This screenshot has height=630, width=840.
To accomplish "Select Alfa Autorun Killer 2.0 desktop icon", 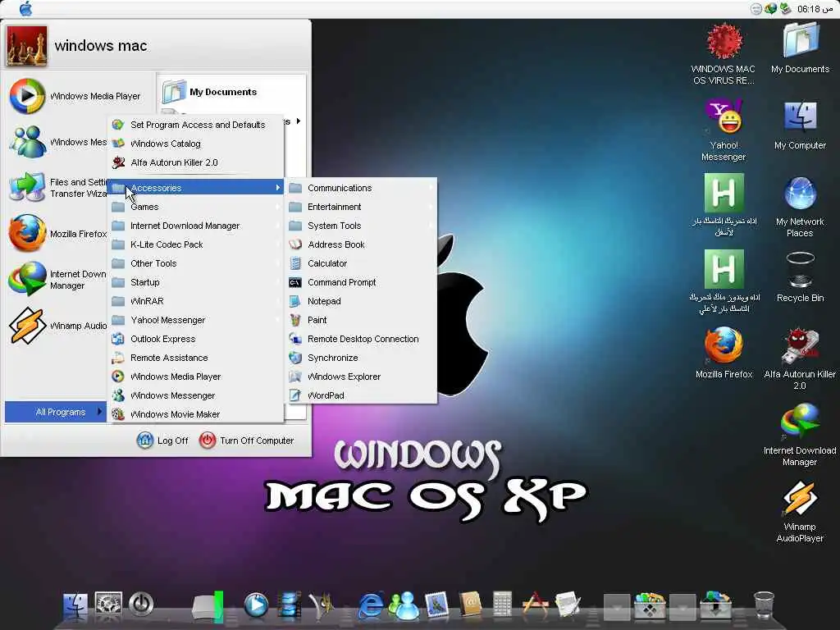I will point(800,359).
